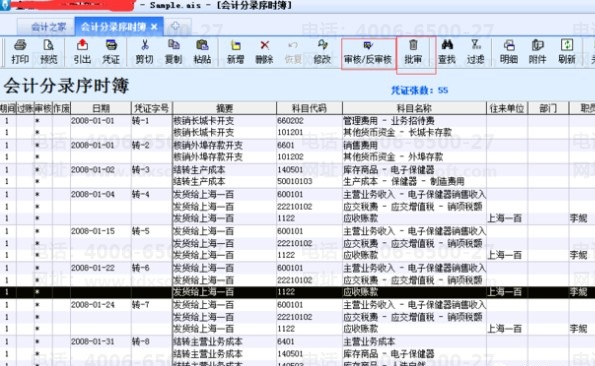Click the 作废 column header
Image resolution: width=595 pixels, height=366 pixels.
[61, 108]
